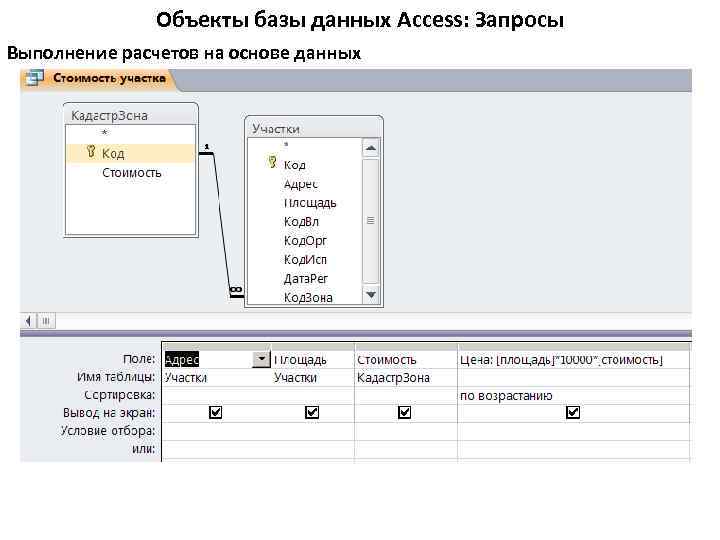This screenshot has width=720, height=540.
Task: Click the up arrow of Участки scrollbar
Action: click(371, 148)
